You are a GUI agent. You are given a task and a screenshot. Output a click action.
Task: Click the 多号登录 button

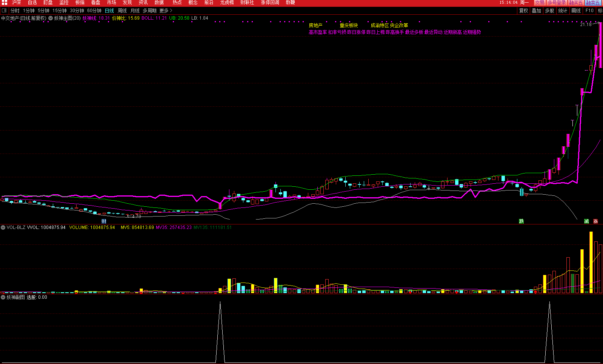click(x=557, y=3)
